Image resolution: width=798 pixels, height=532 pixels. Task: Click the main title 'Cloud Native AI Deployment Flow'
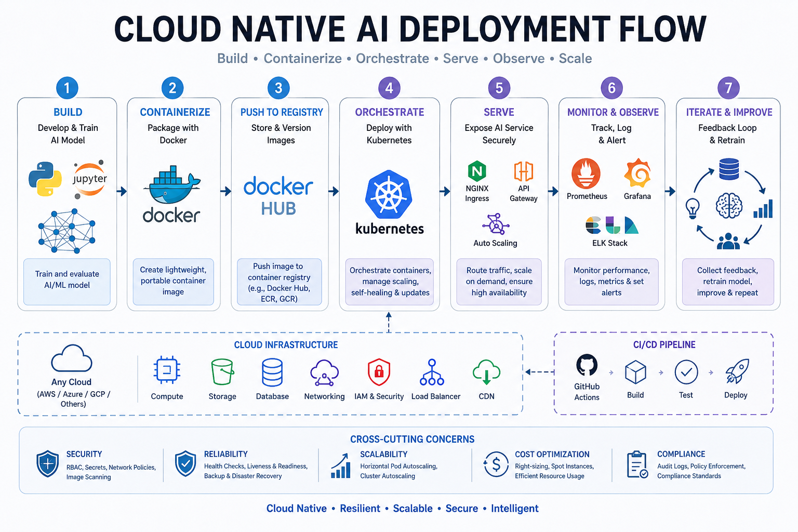410,29
